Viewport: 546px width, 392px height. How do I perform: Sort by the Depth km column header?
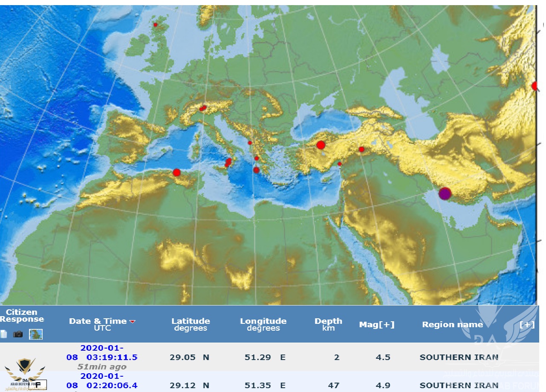click(x=328, y=324)
